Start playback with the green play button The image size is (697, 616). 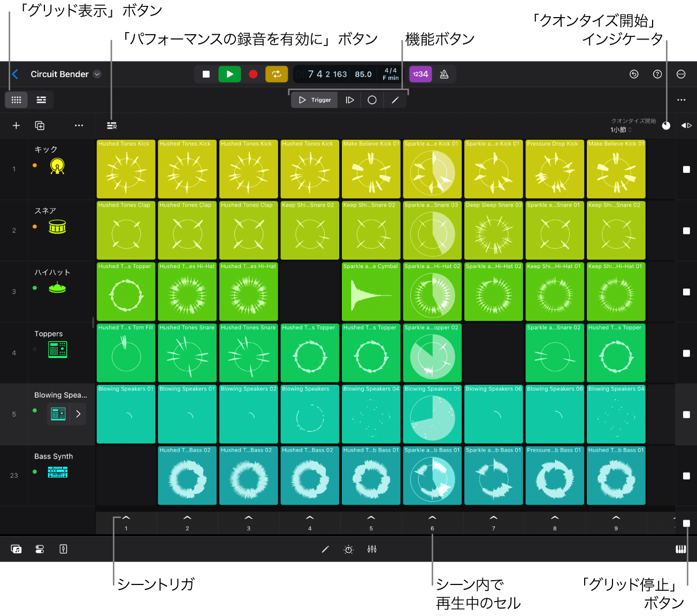pyautogui.click(x=229, y=74)
